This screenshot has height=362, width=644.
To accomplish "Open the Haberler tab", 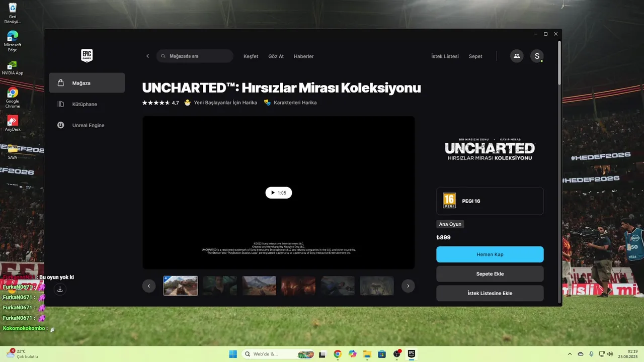I will [x=303, y=56].
